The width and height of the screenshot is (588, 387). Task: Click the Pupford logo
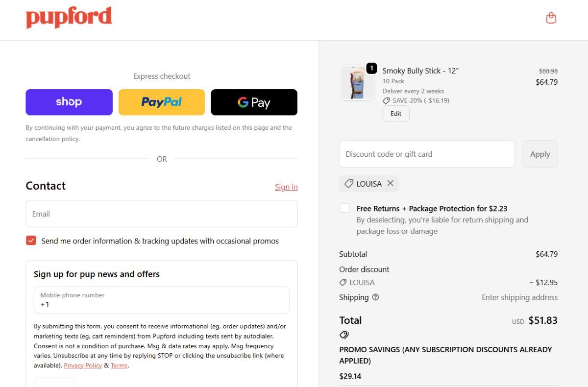(x=69, y=17)
